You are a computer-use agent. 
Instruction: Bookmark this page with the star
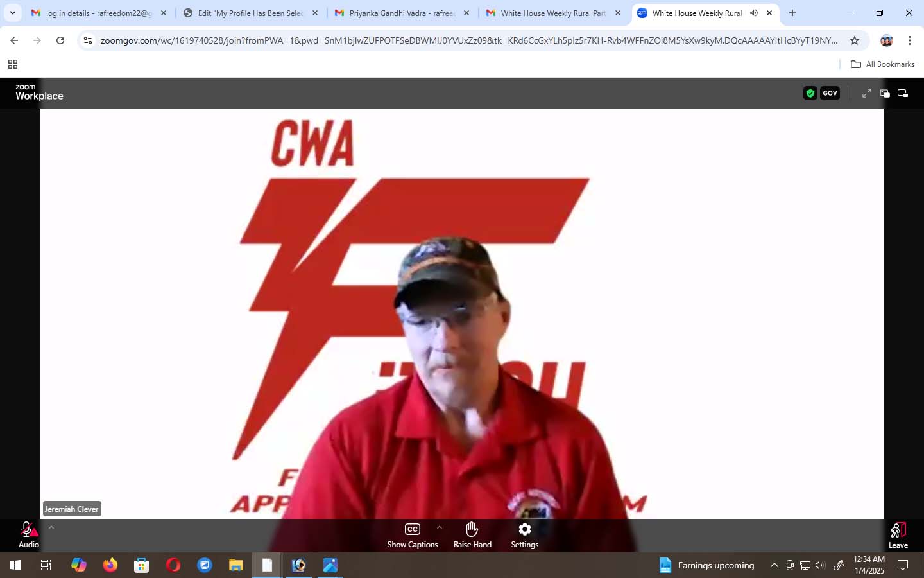click(855, 40)
